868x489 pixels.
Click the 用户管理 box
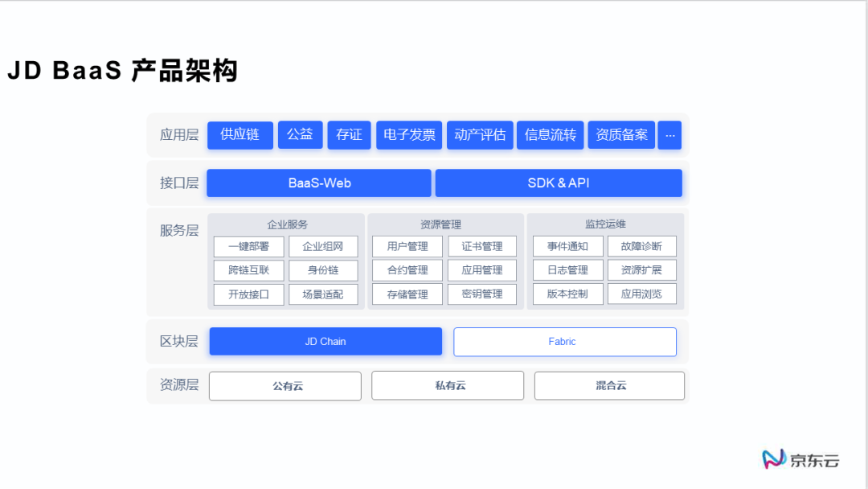pos(407,246)
